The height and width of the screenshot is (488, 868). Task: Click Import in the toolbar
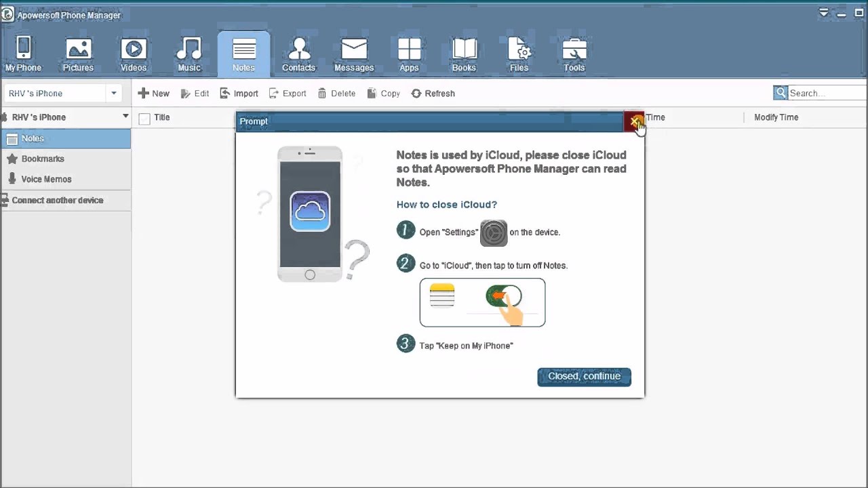click(239, 94)
